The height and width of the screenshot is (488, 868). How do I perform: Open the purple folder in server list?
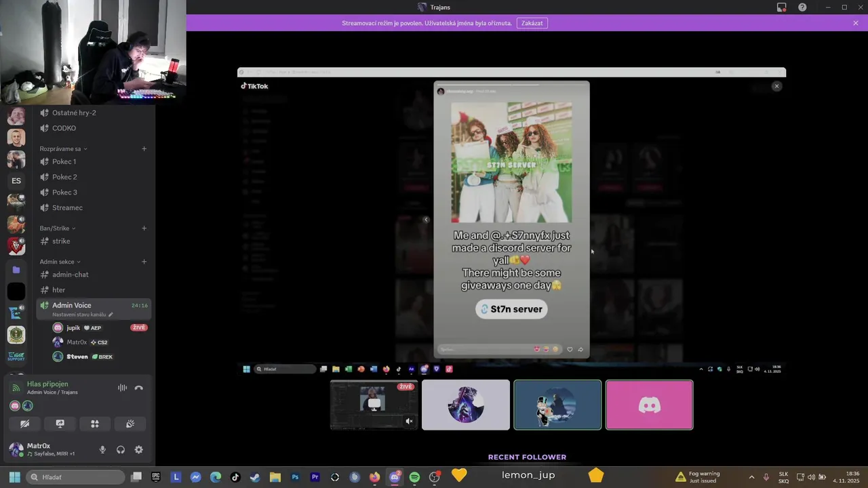(x=16, y=270)
